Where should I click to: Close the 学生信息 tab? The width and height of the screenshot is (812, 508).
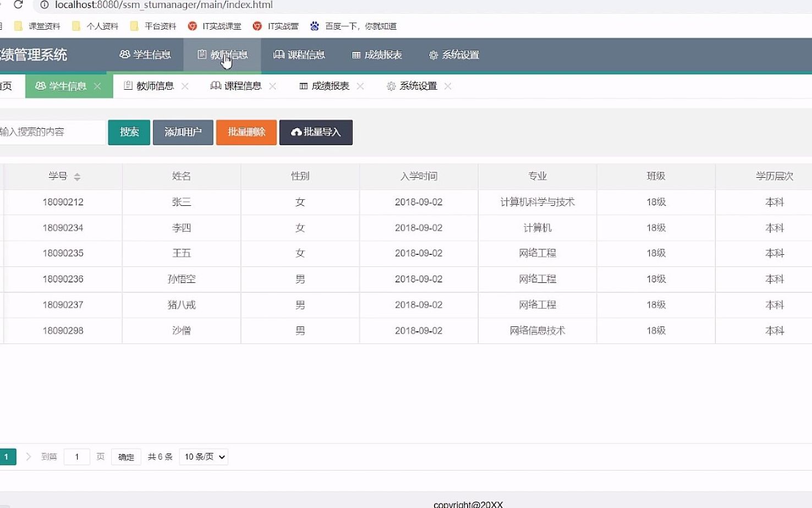pos(97,86)
